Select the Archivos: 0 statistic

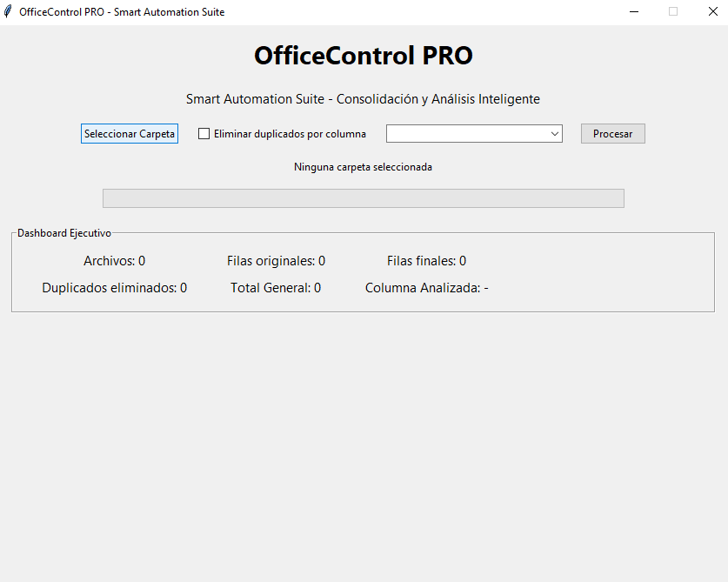(x=114, y=261)
